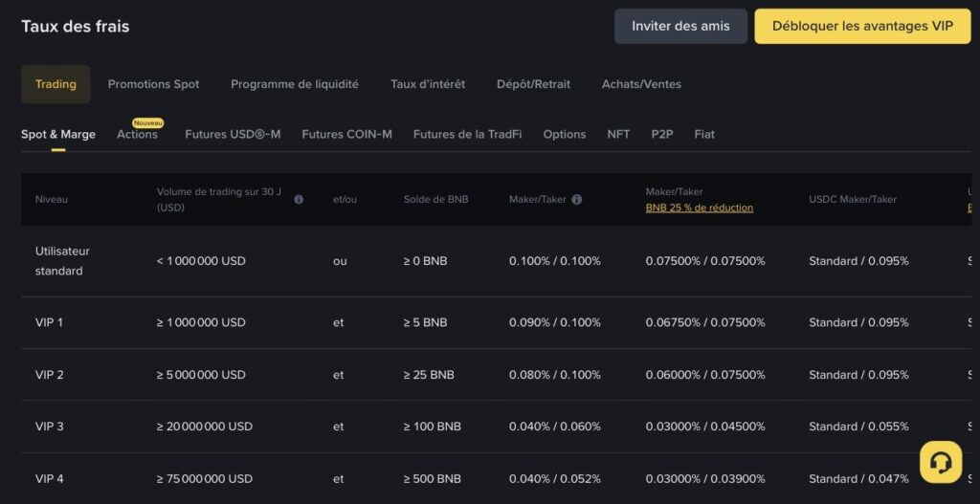This screenshot has height=504, width=980.
Task: Click the 0.03000% / 0.04500% discounted fee cell
Action: (x=705, y=427)
